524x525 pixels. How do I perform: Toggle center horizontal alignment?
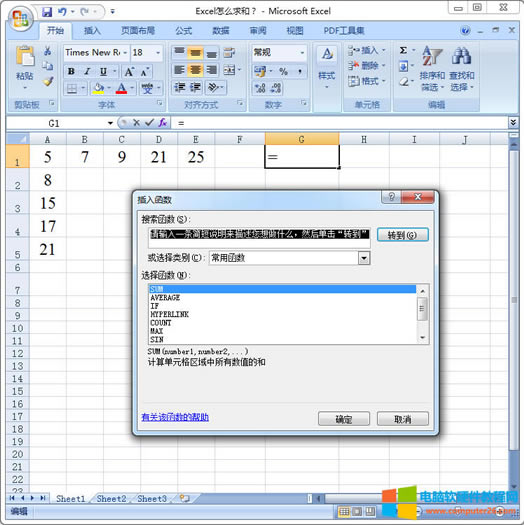click(x=195, y=70)
